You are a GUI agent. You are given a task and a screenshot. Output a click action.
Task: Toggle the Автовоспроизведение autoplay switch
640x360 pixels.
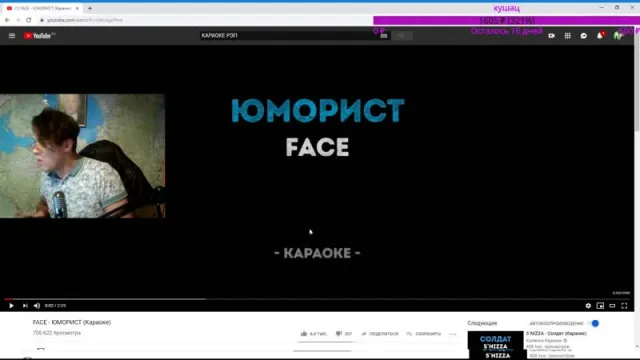click(594, 323)
